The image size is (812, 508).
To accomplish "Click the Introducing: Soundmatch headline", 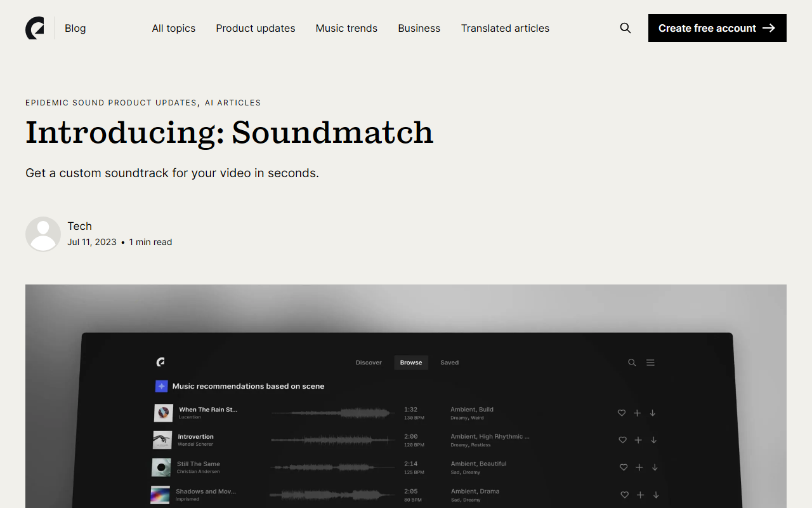I will coord(230,133).
